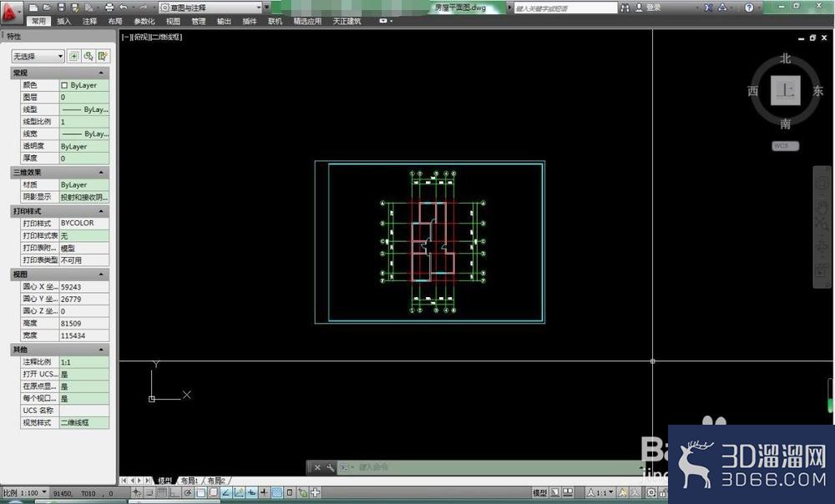
Task: Click the 登录 sign-in button
Action: pyautogui.click(x=649, y=8)
